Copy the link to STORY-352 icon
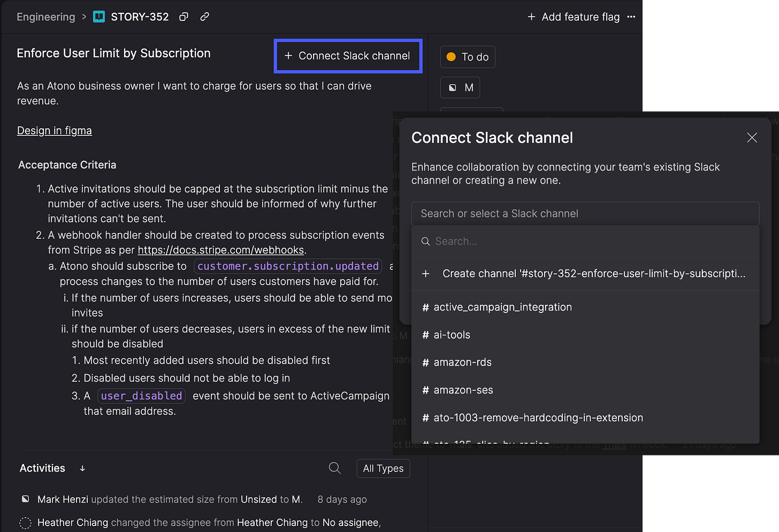 click(204, 17)
